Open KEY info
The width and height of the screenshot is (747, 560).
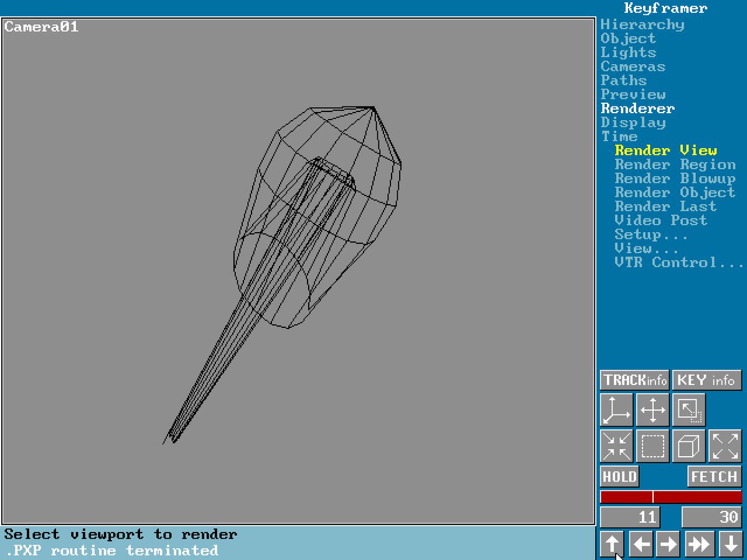click(707, 380)
